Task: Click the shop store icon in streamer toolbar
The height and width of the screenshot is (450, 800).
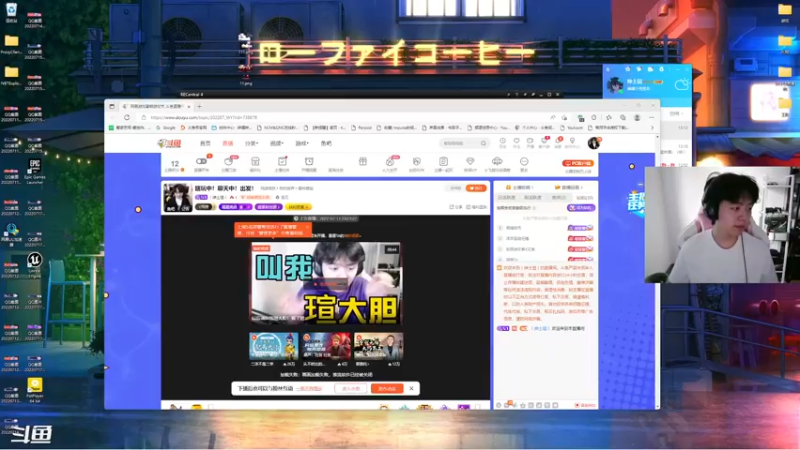Action: pos(255,163)
